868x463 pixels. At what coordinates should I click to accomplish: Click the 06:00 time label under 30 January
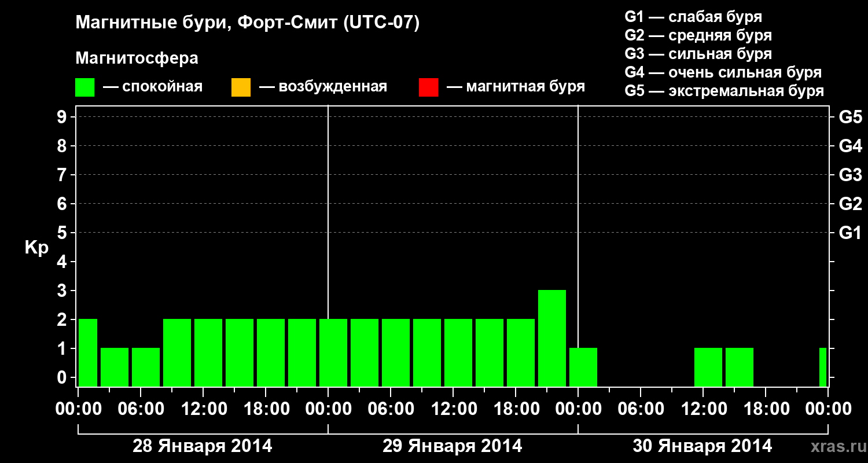640,409
